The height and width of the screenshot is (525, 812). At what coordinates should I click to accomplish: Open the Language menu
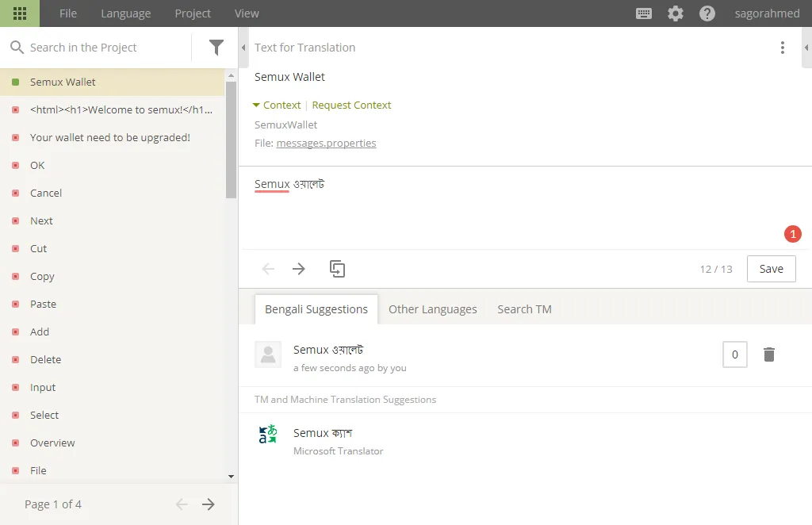point(126,13)
